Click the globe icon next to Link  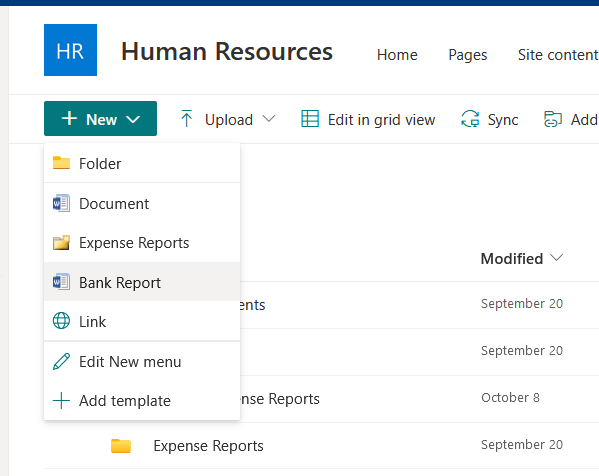coord(61,321)
